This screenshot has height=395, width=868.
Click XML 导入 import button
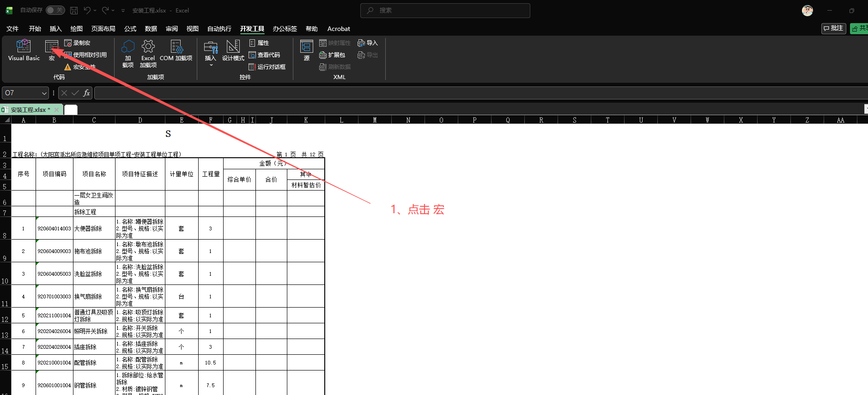point(368,43)
